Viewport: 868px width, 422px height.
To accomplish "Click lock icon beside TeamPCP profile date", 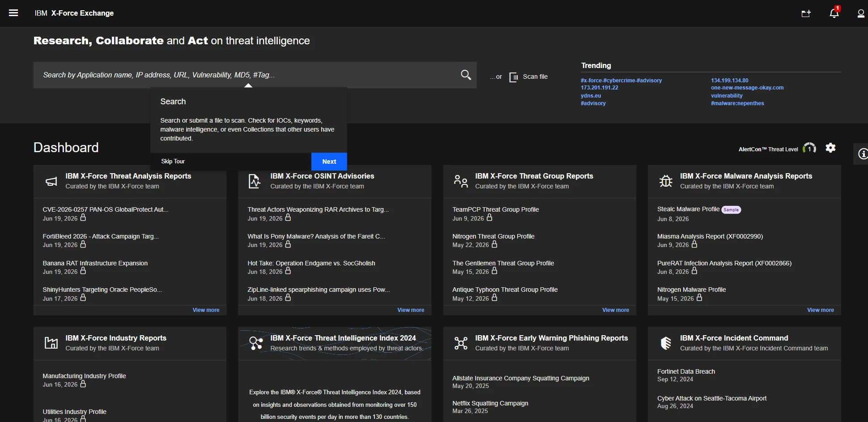I will 489,217.
